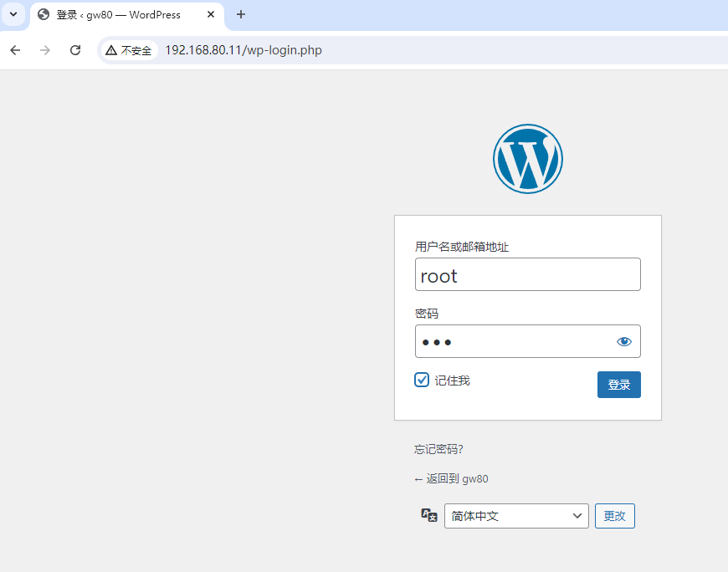Focus the username field containing root
Image resolution: width=728 pixels, height=572 pixels.
click(528, 274)
